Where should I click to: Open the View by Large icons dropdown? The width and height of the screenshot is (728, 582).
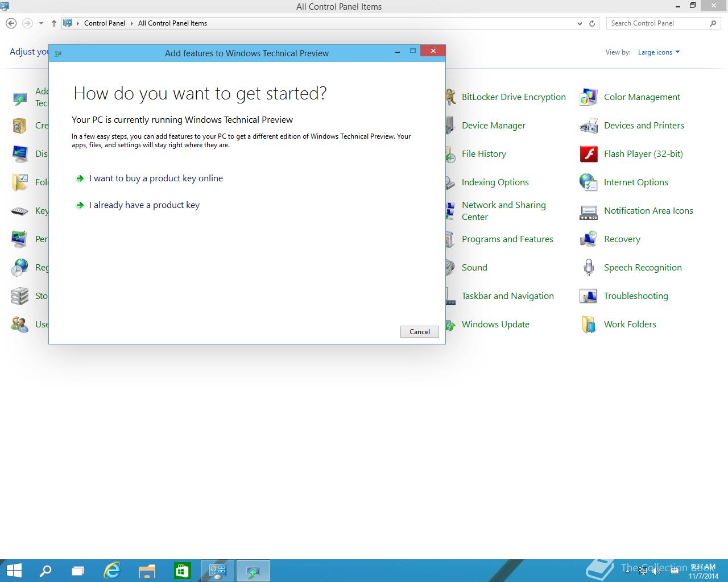click(x=659, y=52)
